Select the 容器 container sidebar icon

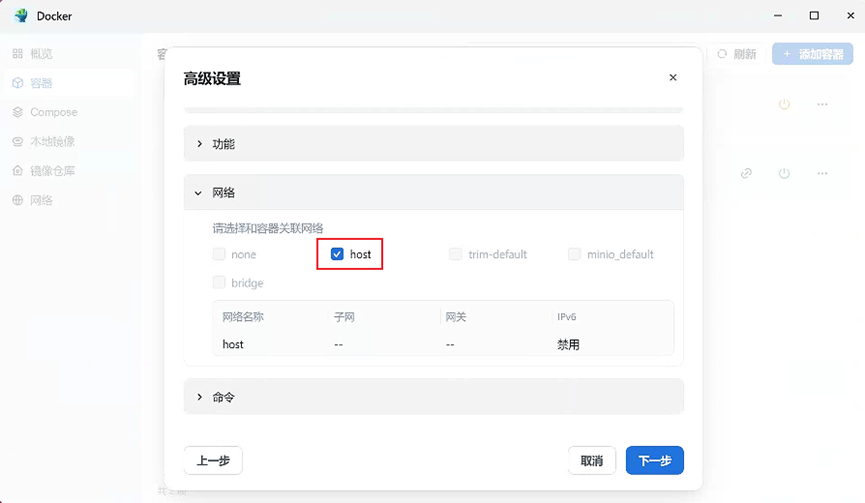[x=18, y=83]
